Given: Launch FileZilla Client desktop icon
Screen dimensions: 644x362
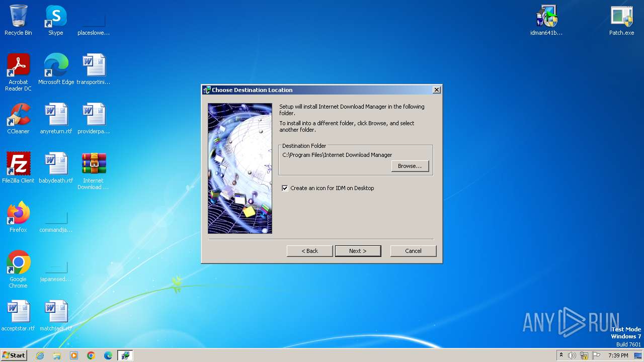Looking at the screenshot, I should pos(18,168).
